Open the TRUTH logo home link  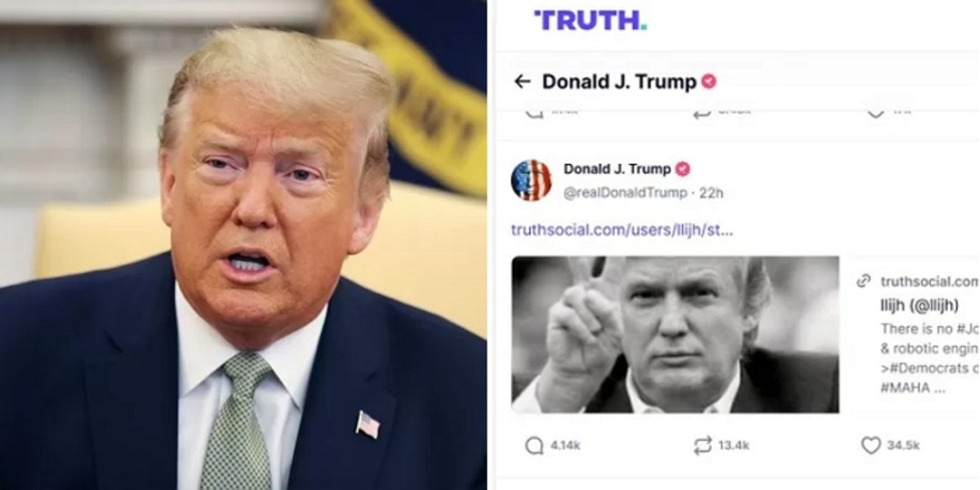pyautogui.click(x=590, y=21)
